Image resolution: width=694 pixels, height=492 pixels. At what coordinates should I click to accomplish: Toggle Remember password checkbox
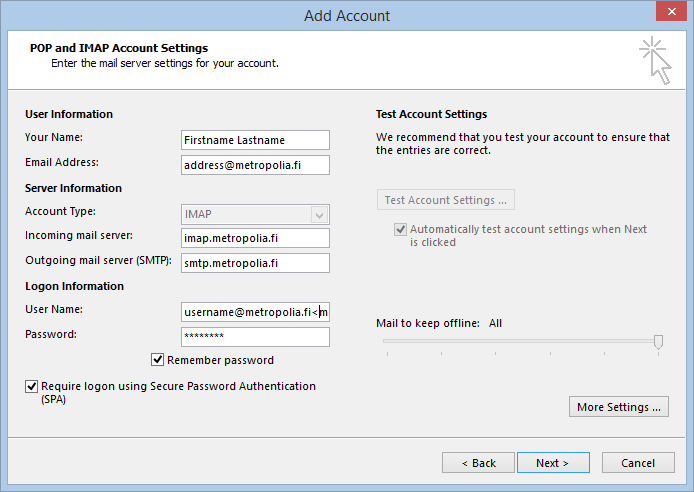coord(158,360)
